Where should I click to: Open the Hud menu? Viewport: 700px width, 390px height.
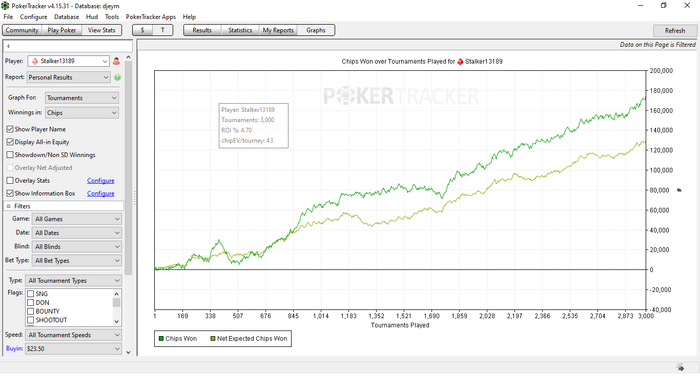[x=92, y=17]
